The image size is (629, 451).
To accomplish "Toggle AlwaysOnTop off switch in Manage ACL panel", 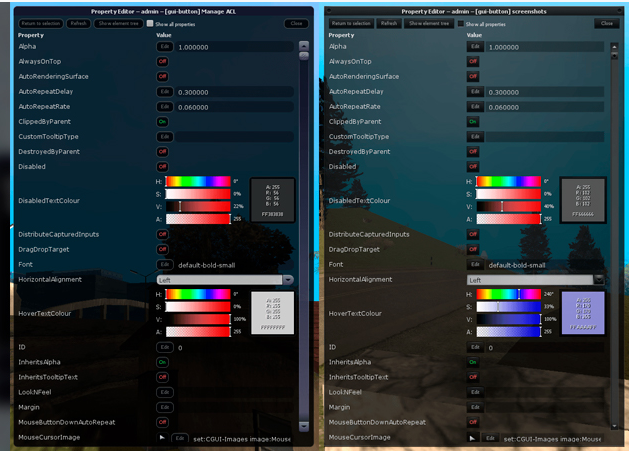I will click(x=162, y=61).
